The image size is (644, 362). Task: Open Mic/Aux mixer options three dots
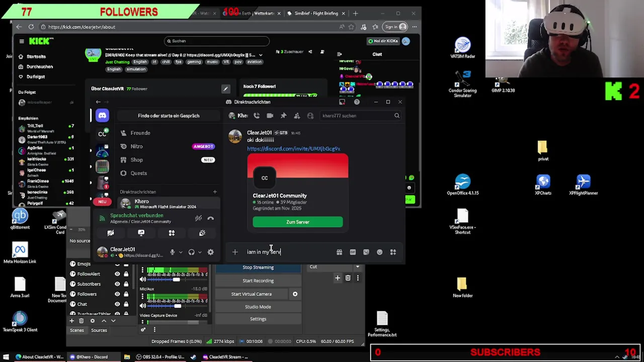(142, 296)
